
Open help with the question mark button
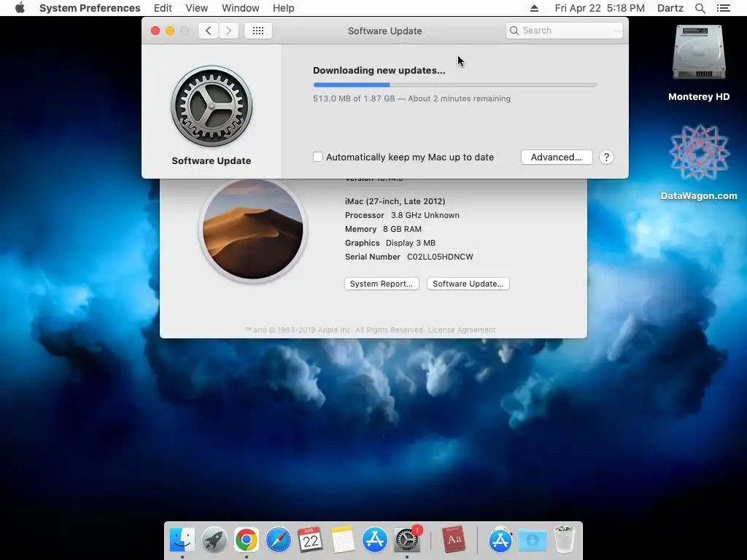tap(606, 157)
